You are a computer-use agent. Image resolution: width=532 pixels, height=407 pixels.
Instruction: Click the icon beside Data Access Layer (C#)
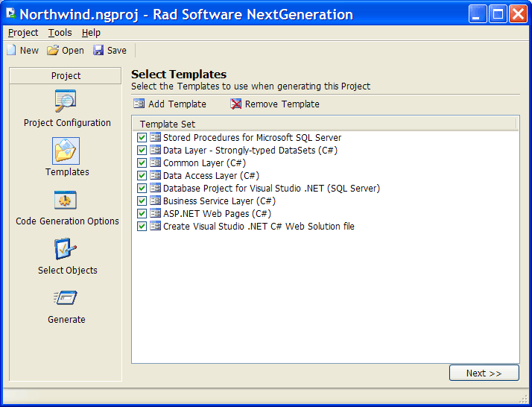[156, 175]
